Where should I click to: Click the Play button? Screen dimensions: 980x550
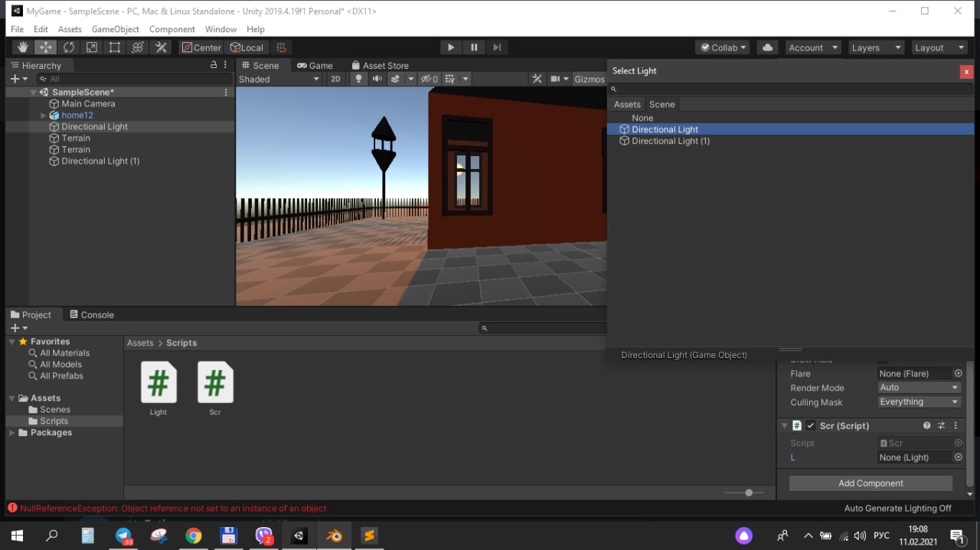[451, 47]
